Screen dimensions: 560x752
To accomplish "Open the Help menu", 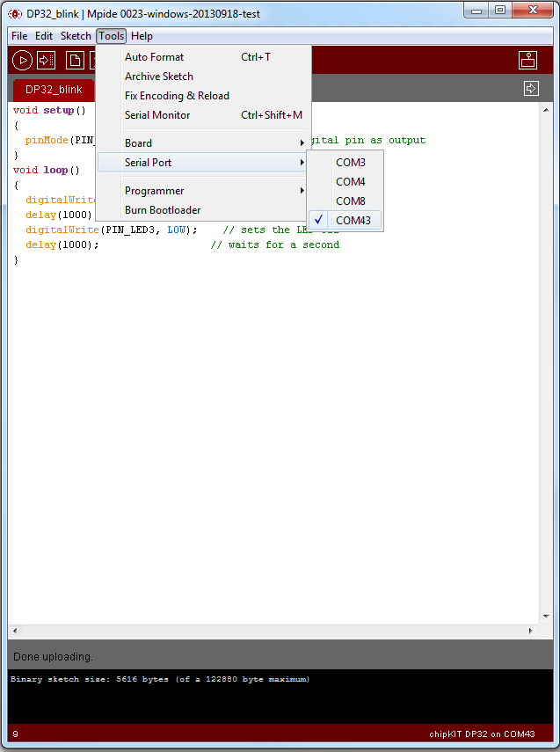I will pos(142,36).
